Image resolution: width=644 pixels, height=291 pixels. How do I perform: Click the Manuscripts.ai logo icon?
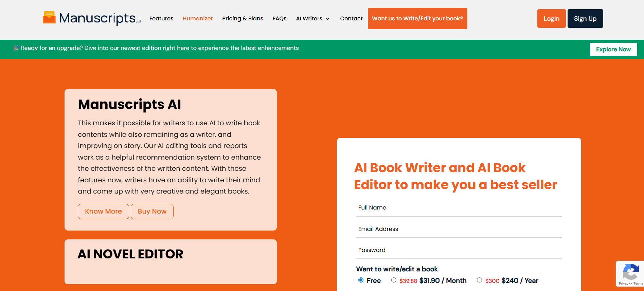pyautogui.click(x=49, y=18)
